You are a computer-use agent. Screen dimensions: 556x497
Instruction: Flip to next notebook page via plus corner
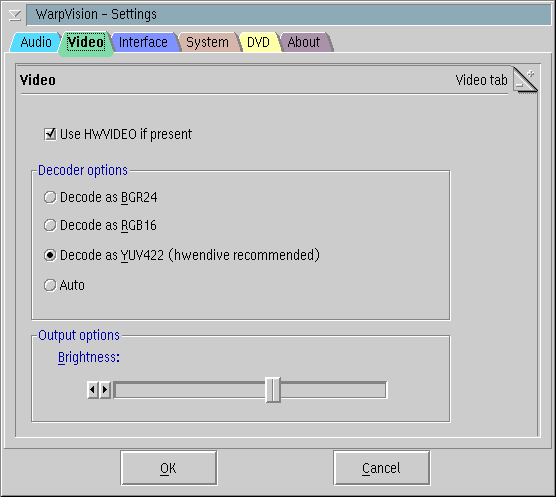[531, 74]
